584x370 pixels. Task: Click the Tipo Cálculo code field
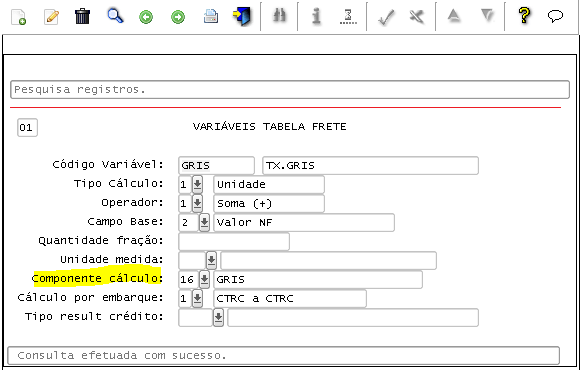click(x=185, y=184)
